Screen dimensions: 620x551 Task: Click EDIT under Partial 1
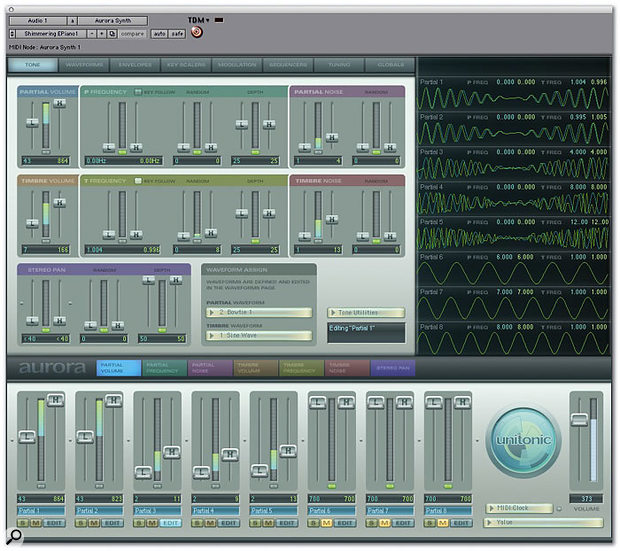(x=54, y=523)
